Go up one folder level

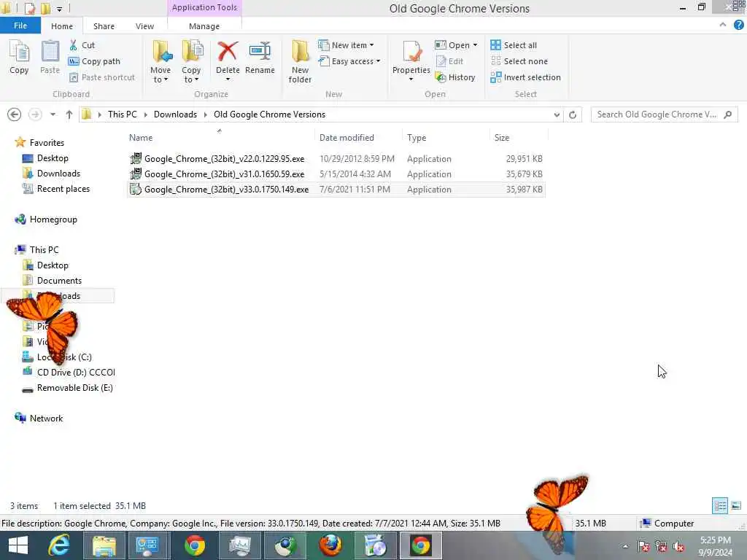69,114
